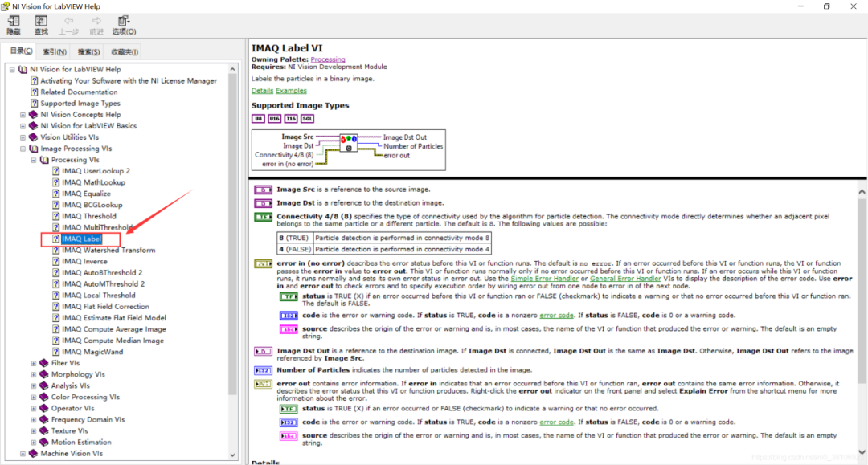Open the Options toolbar button
Viewport: 868px width, 465px height.
[x=124, y=24]
